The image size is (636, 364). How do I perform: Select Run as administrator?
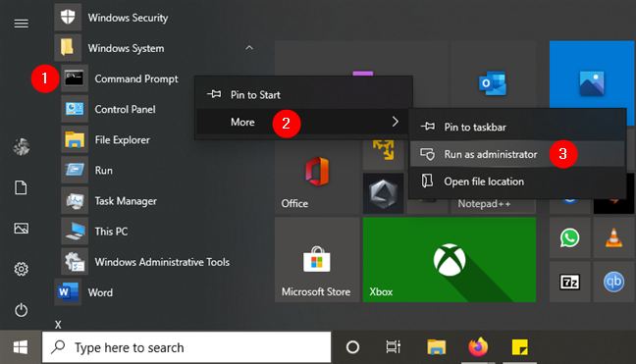pyautogui.click(x=517, y=154)
